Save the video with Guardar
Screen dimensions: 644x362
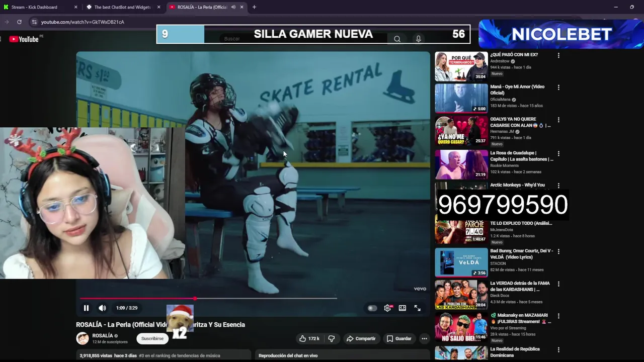[399, 338]
